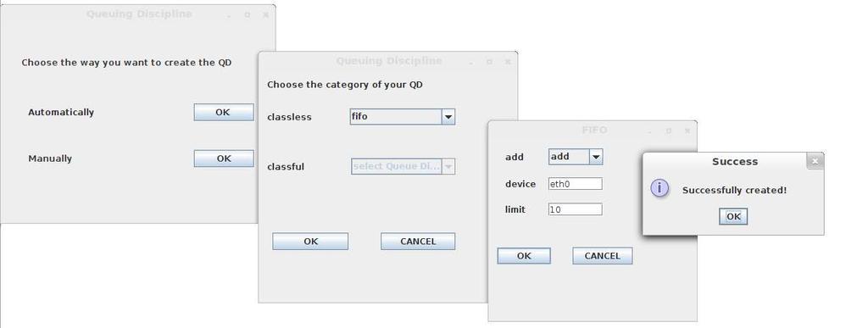Click CANCEL in the FIFO dialog
This screenshot has width=868, height=328.
[x=603, y=256]
